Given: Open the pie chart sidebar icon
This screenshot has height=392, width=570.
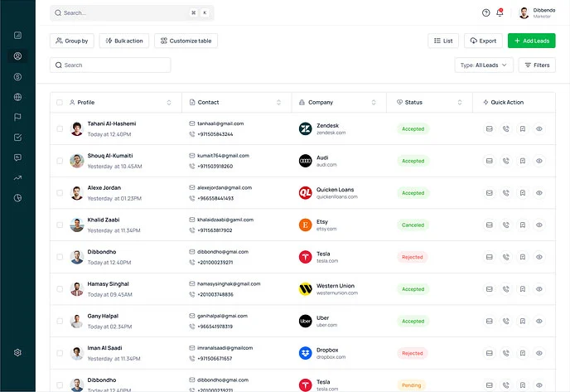Looking at the screenshot, I should coord(17,198).
